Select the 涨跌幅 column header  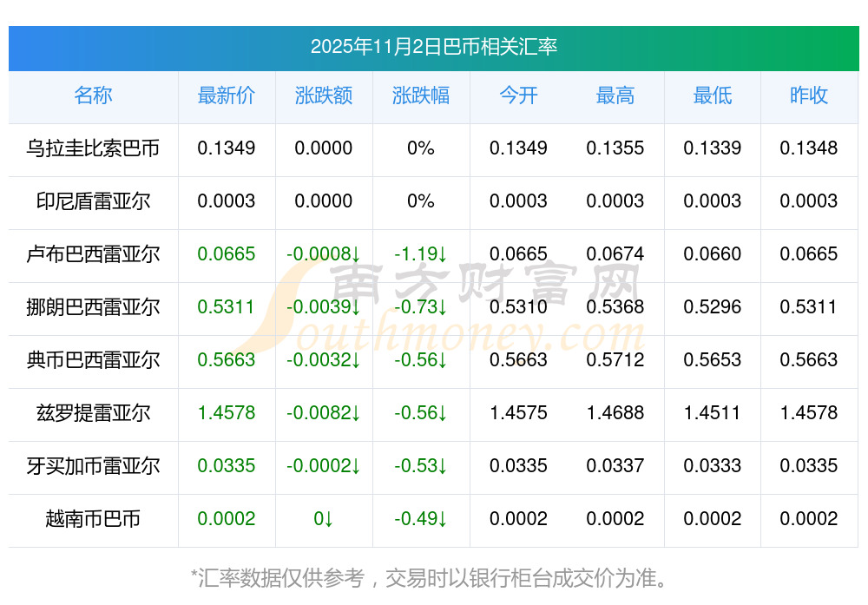(421, 95)
